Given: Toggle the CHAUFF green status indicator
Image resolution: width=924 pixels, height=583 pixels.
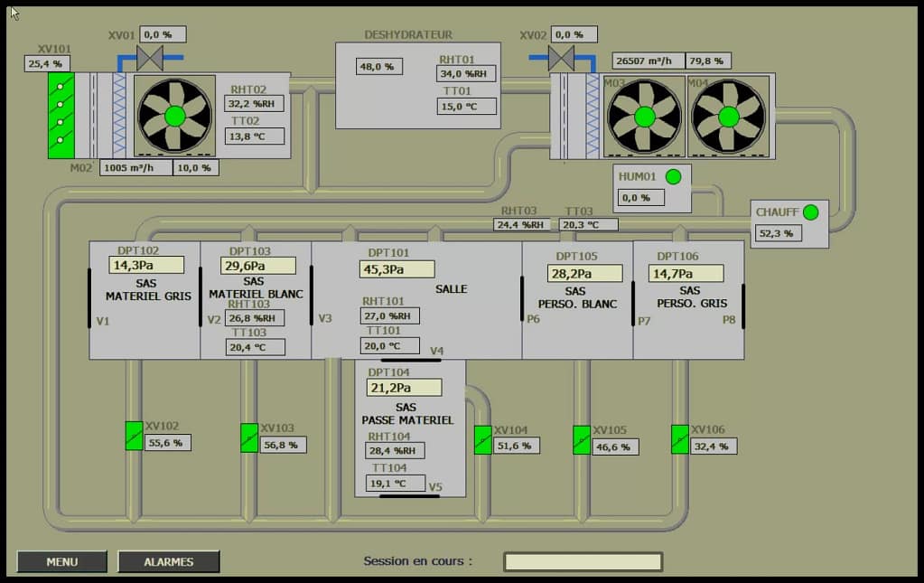Looking at the screenshot, I should [x=810, y=212].
